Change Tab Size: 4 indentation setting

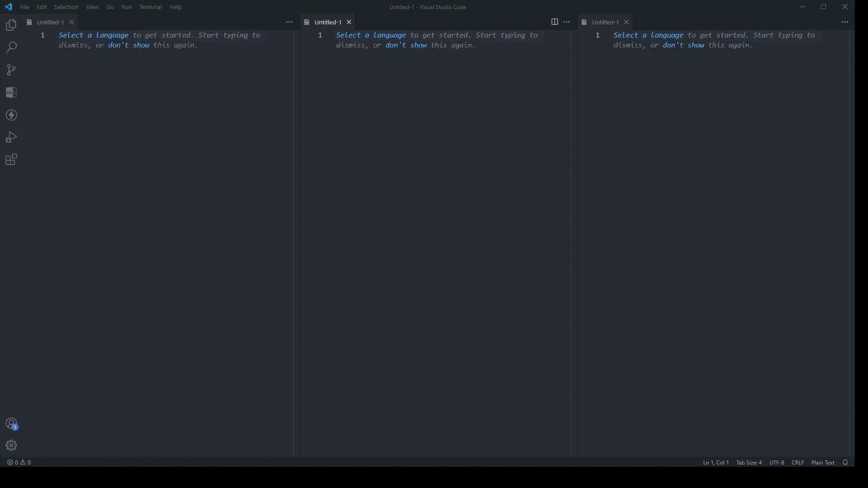(x=749, y=462)
